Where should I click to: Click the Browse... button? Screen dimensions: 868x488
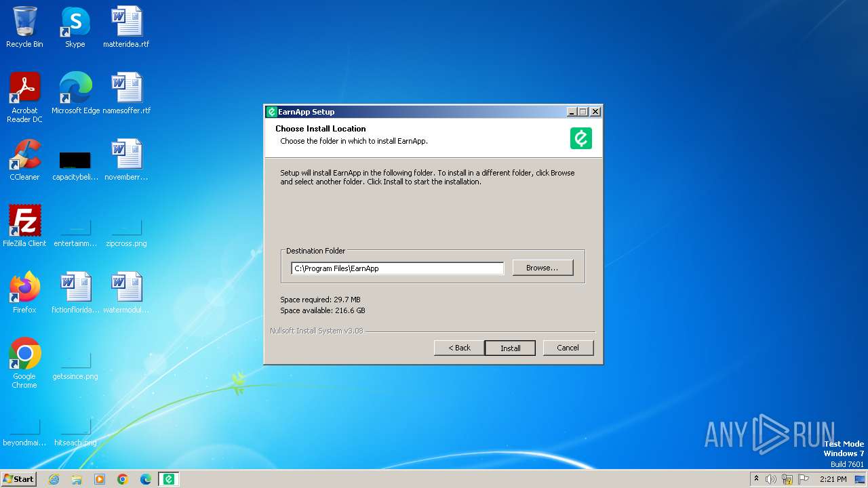point(542,268)
